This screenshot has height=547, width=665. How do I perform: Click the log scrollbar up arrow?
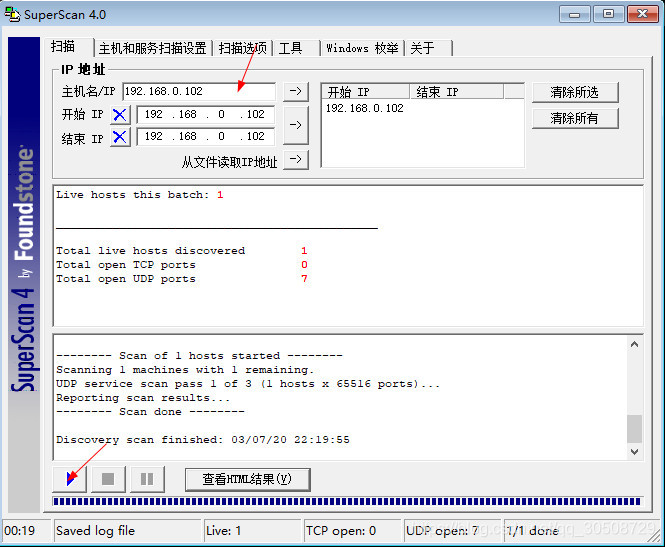pyautogui.click(x=634, y=344)
